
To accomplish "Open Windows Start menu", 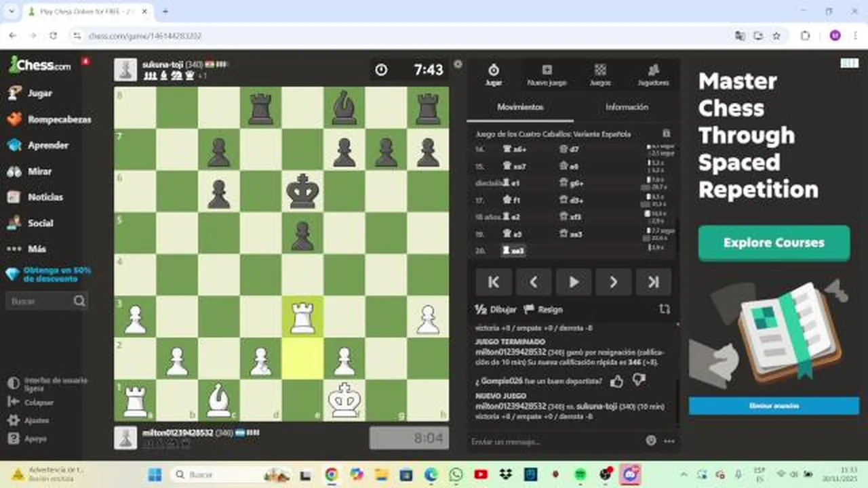I will (x=155, y=474).
